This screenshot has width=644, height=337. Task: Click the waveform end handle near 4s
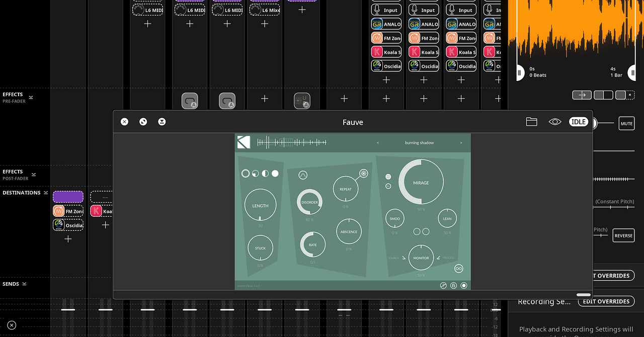632,72
